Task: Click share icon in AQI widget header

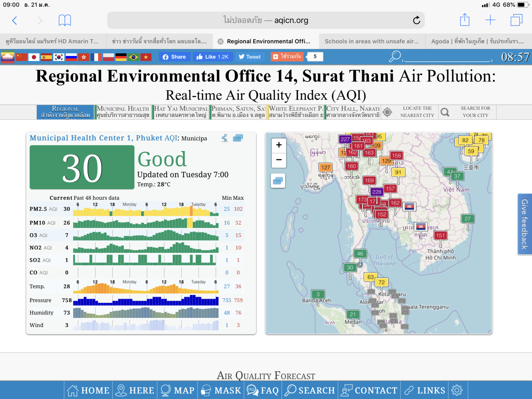Action: coord(224,138)
